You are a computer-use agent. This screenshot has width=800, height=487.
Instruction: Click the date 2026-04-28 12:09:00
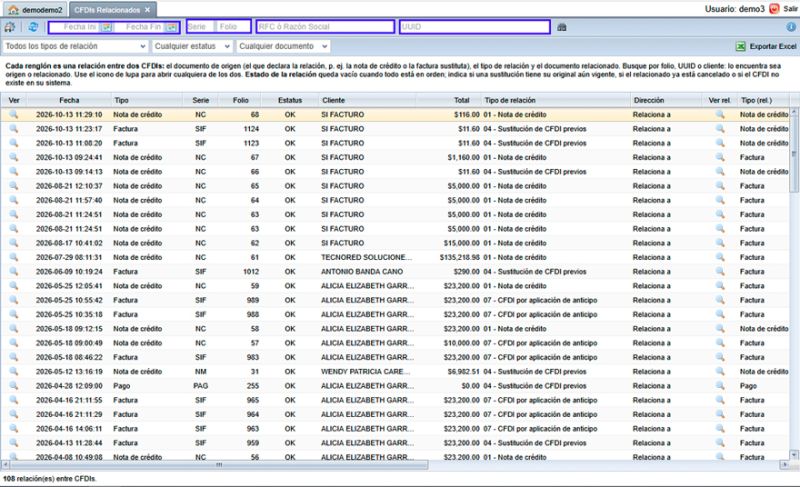point(69,386)
